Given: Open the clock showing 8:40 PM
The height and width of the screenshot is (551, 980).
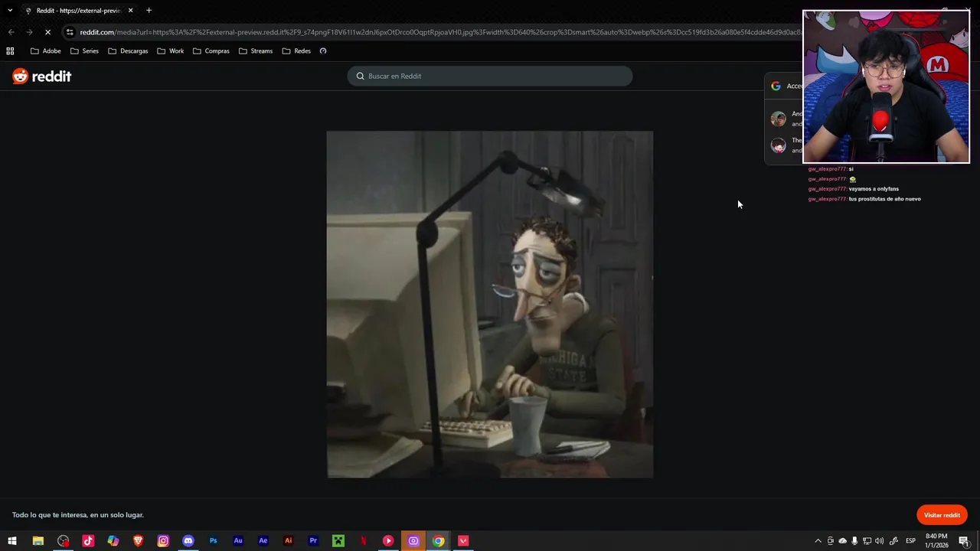Looking at the screenshot, I should [x=936, y=540].
